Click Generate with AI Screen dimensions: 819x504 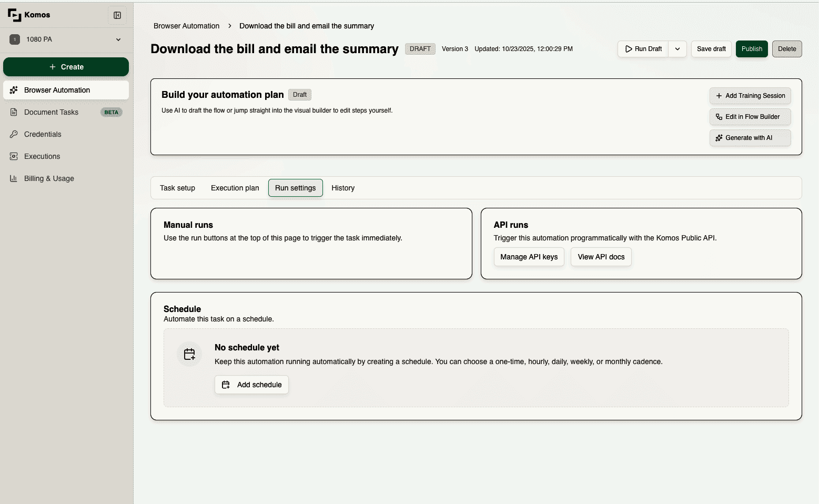[750, 138]
